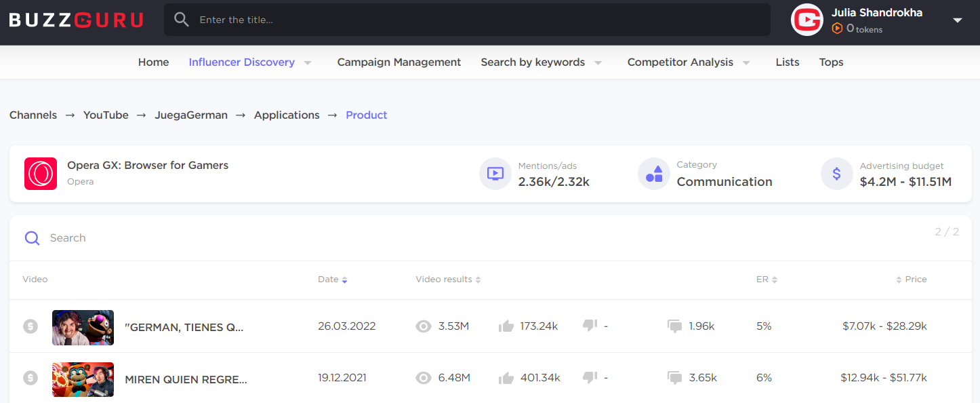Click the Video column header
The width and height of the screenshot is (980, 403).
35,280
